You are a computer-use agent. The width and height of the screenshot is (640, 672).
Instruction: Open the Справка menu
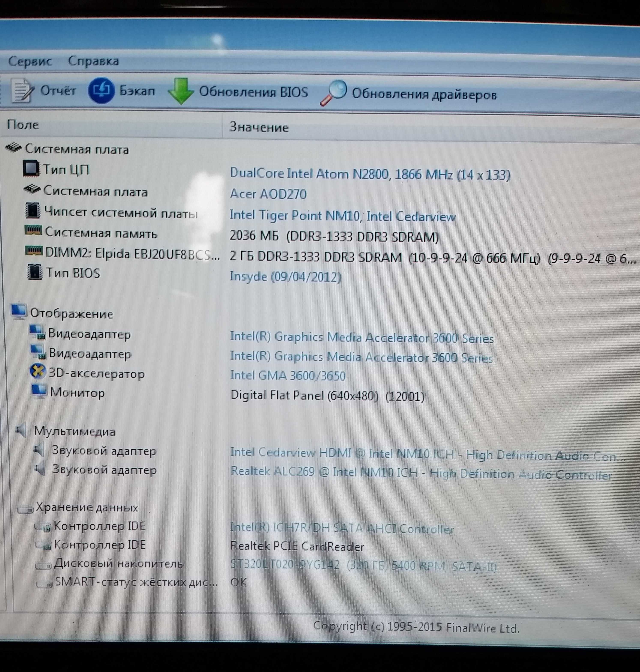93,61
